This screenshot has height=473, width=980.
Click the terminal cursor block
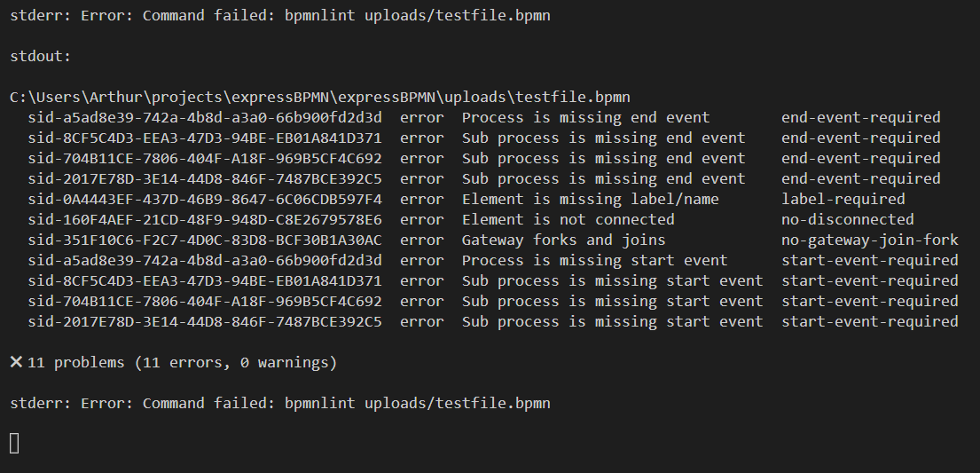tap(15, 444)
